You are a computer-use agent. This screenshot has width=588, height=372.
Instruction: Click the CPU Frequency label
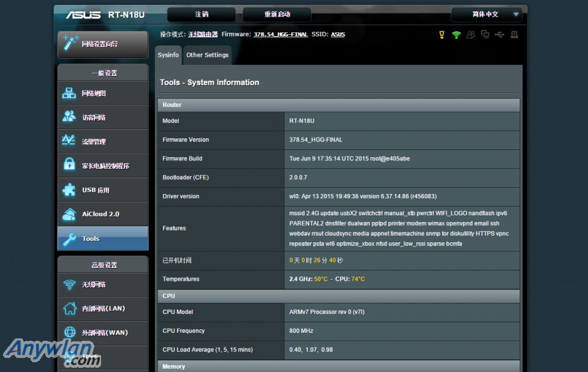[184, 331]
